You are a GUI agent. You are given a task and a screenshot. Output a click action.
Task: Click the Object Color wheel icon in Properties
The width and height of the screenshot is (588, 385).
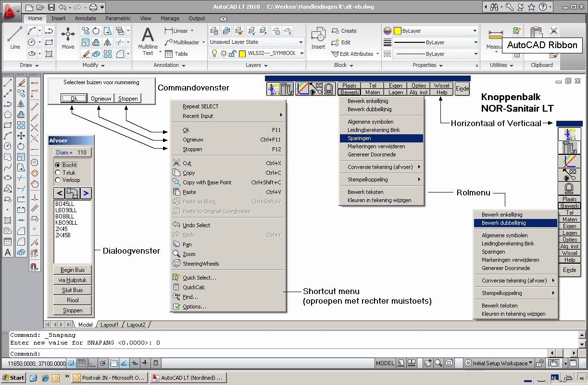[388, 31]
